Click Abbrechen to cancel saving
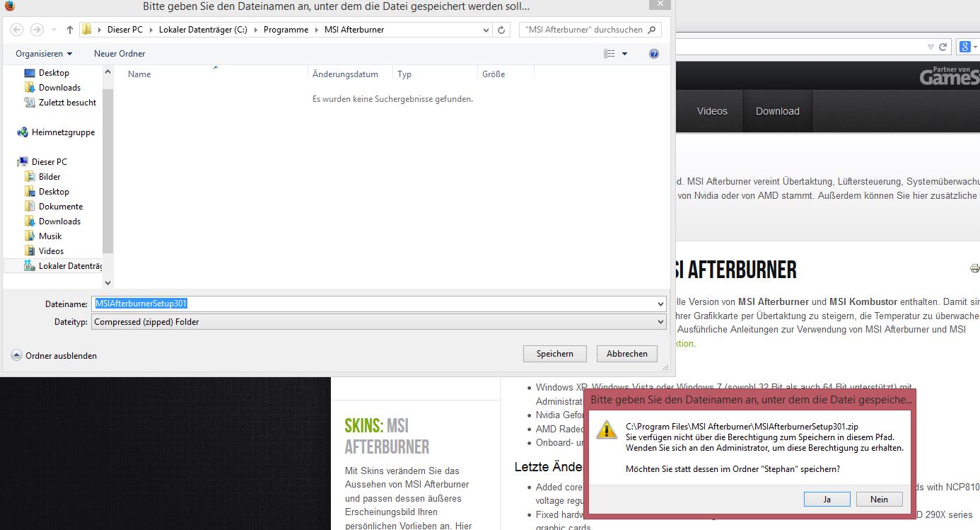The image size is (980, 530). click(627, 354)
